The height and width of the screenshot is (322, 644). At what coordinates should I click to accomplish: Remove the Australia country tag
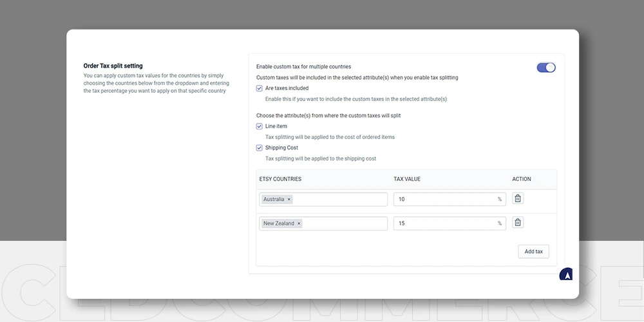[289, 199]
